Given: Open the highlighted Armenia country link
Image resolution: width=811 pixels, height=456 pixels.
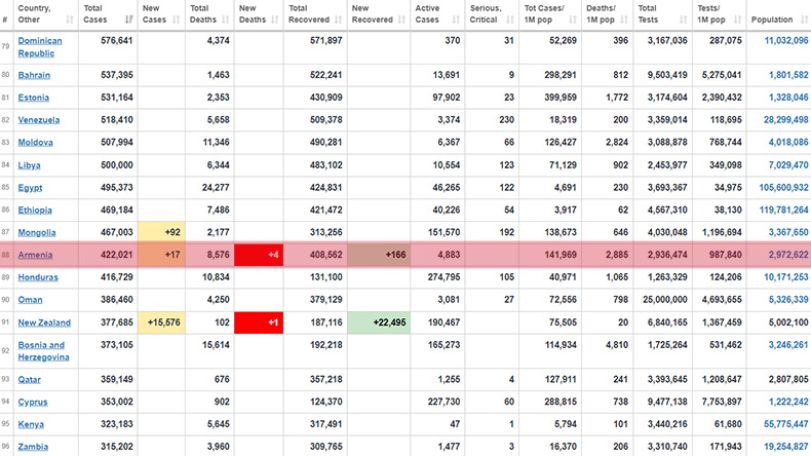Looking at the screenshot, I should click(35, 255).
